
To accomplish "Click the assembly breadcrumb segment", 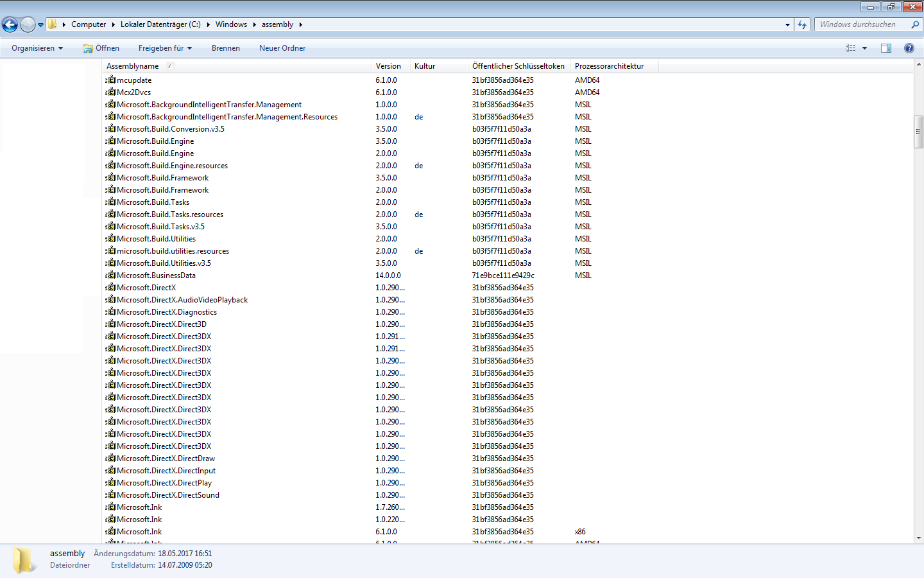I will 277,24.
